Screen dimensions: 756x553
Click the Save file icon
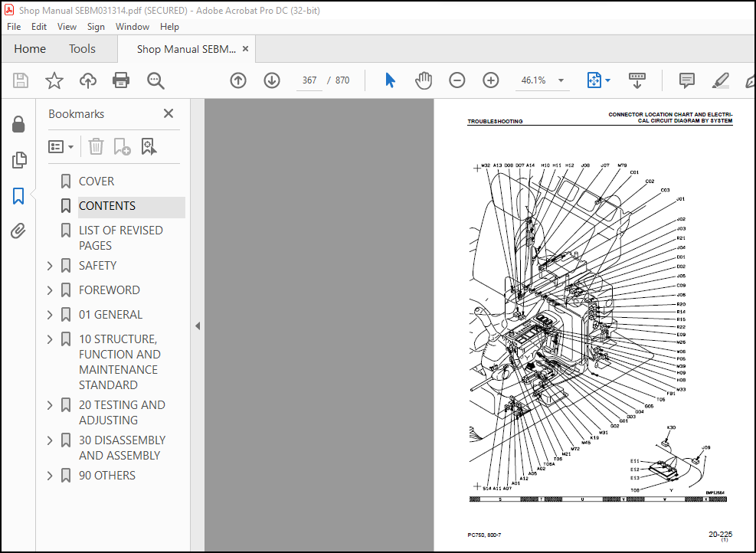[20, 80]
